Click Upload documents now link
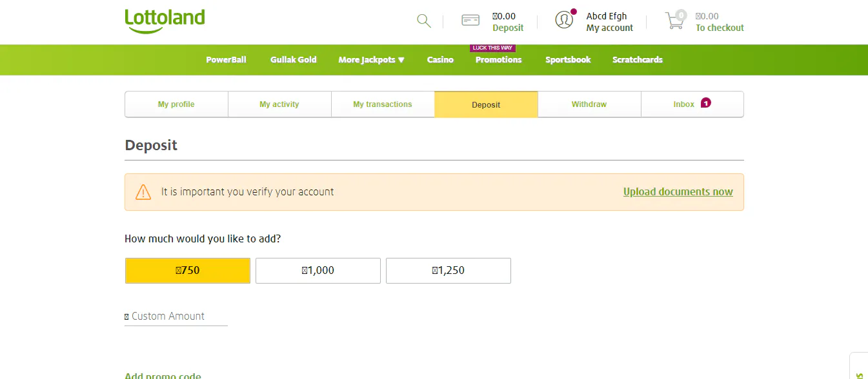 pyautogui.click(x=678, y=191)
